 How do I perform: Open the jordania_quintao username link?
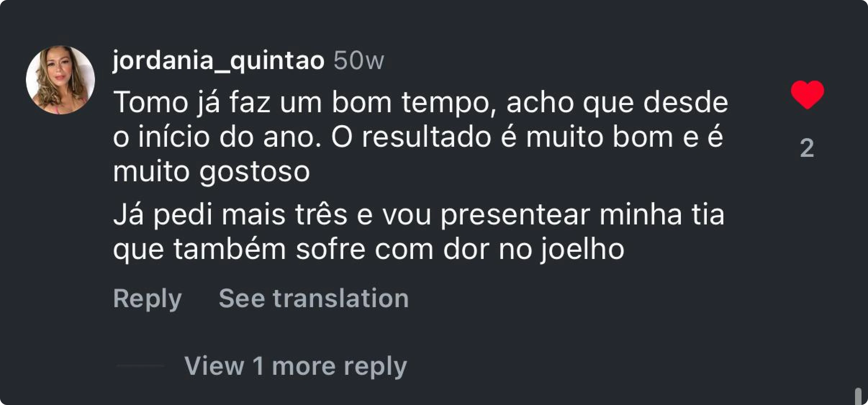point(218,60)
